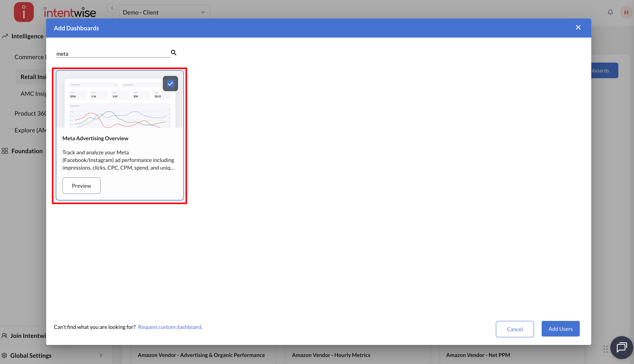Click the Join Intentwise people icon

4,336
